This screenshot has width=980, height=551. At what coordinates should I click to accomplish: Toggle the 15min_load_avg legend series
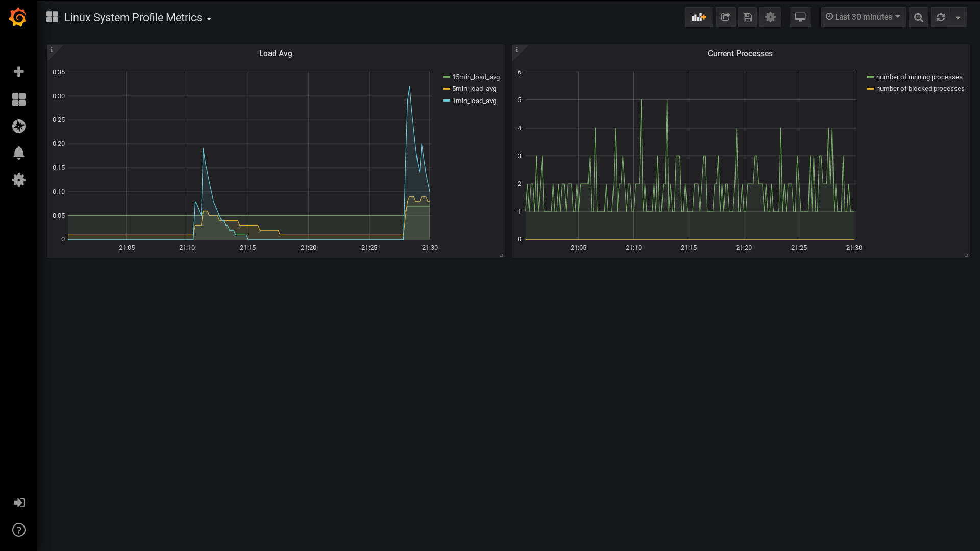[x=476, y=77]
